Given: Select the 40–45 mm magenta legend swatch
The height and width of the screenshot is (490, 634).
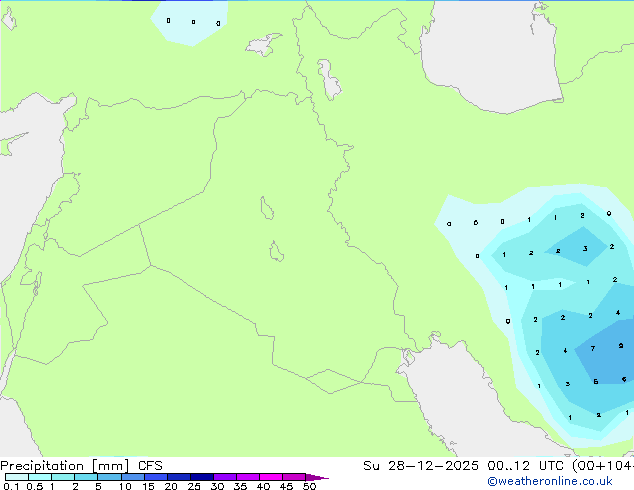Looking at the screenshot, I should (271, 477).
